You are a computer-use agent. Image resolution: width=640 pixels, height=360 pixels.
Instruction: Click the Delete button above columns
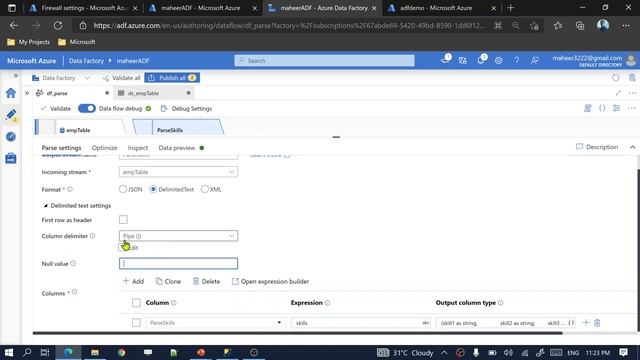(206, 281)
